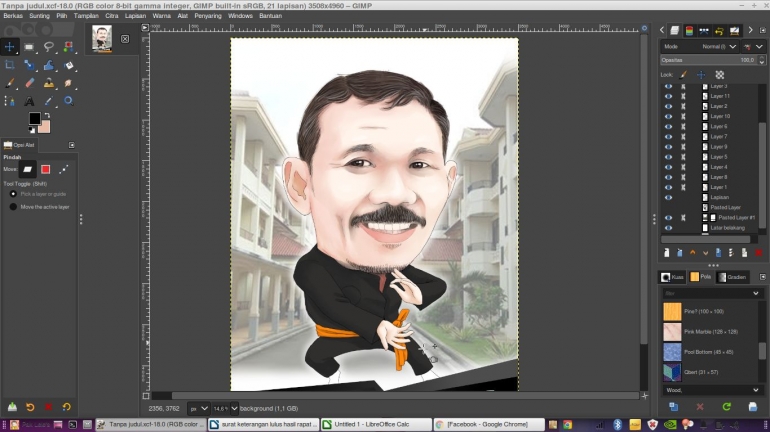Choose the Warp Transform tool
Screen dimensions: 770x432
(x=49, y=65)
